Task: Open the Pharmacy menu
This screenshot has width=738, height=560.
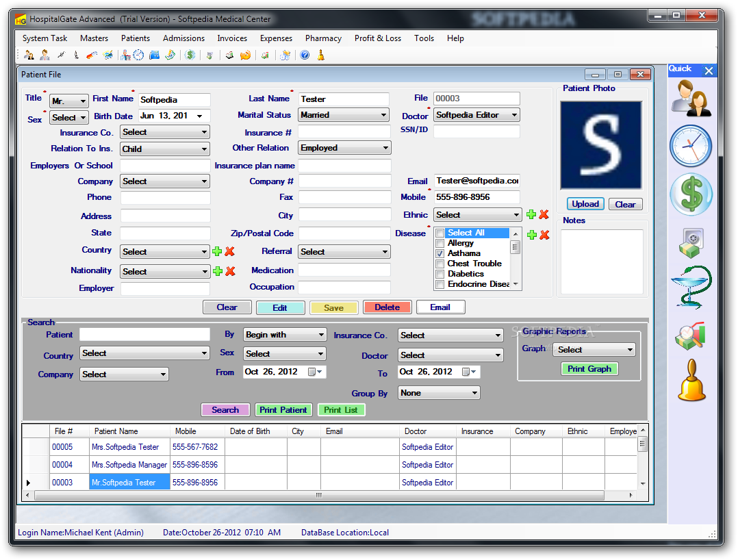Action: [x=323, y=38]
